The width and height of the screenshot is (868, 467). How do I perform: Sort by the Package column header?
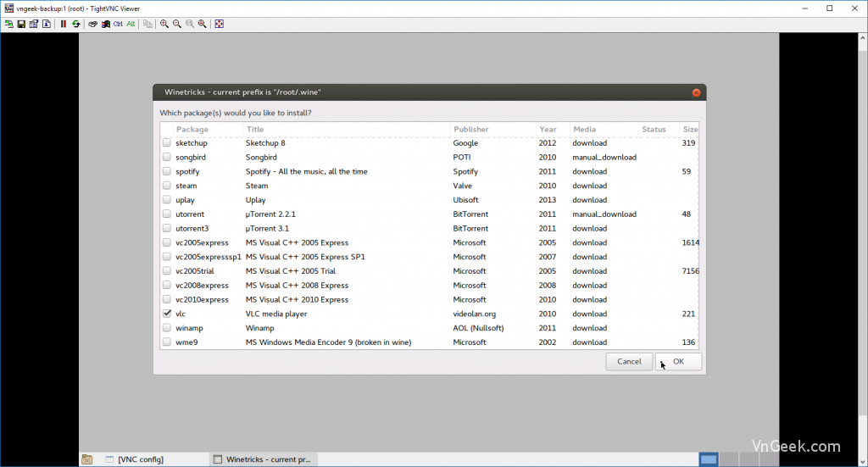point(208,130)
